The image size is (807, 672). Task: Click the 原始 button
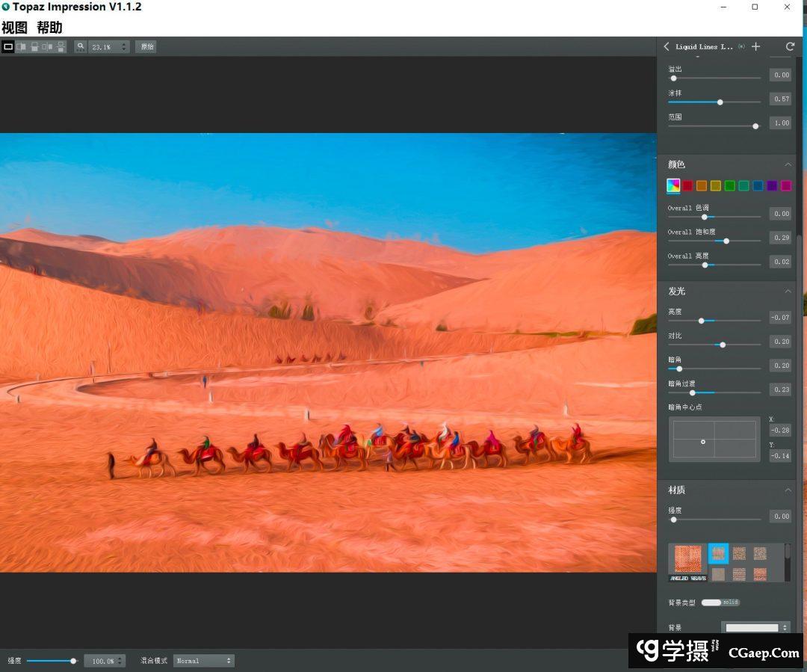[x=146, y=46]
